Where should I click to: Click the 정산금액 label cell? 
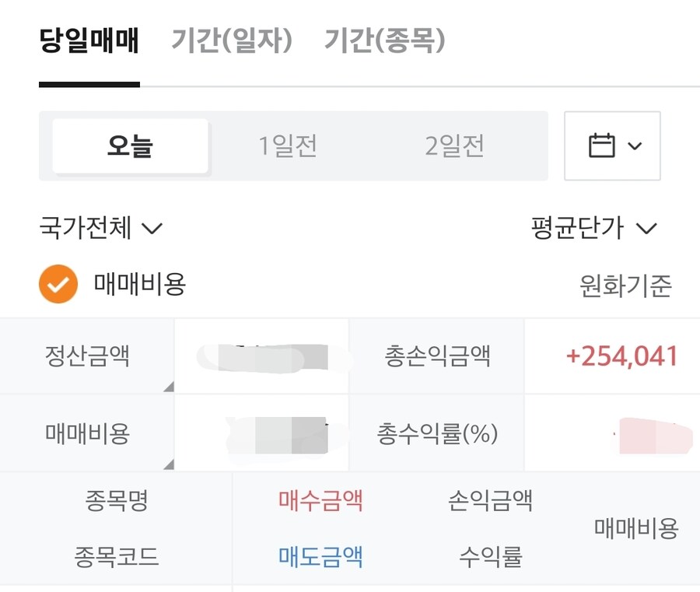pos(87,356)
